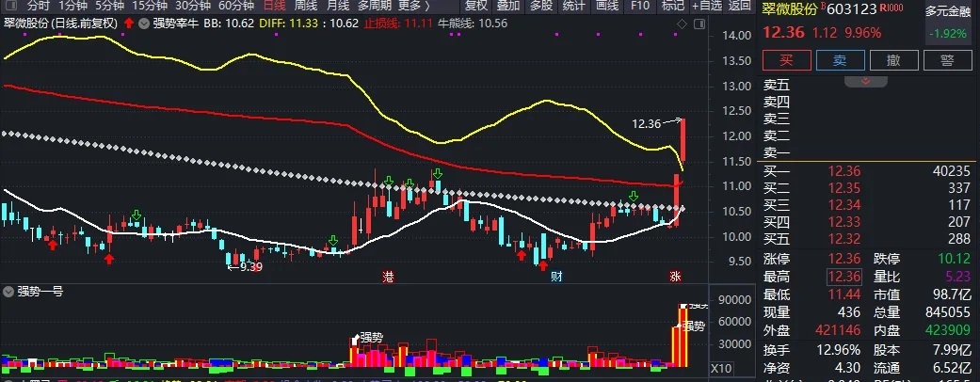Click the 翠微股份 stock name in the quote panel
Image resolution: width=980 pixels, height=382 pixels.
tap(790, 8)
